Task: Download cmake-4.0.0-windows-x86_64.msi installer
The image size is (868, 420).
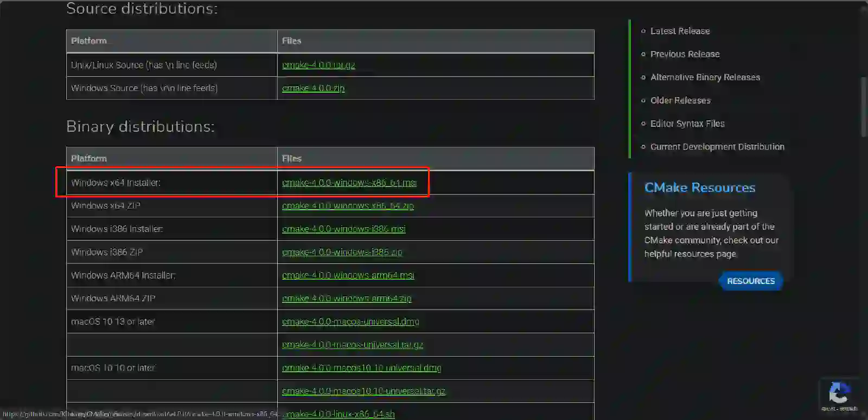Action: pyautogui.click(x=349, y=183)
